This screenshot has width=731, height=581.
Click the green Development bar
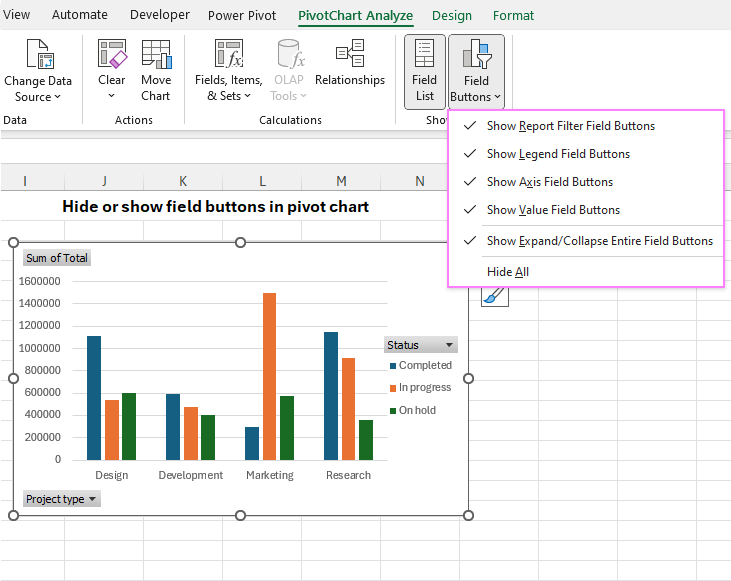point(208,437)
